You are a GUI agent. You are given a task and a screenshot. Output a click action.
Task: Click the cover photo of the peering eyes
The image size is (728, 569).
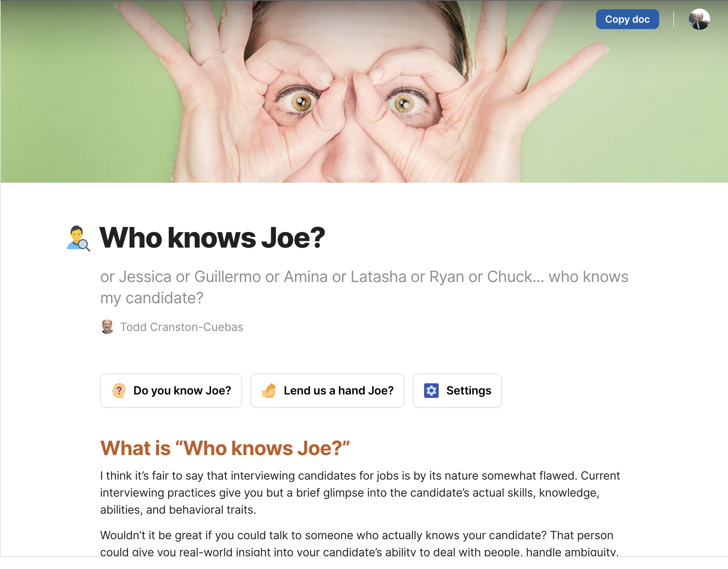pos(364,92)
